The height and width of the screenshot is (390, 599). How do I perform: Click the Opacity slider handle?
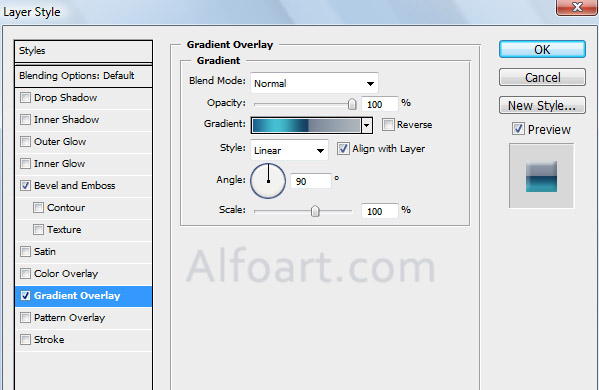click(x=352, y=104)
